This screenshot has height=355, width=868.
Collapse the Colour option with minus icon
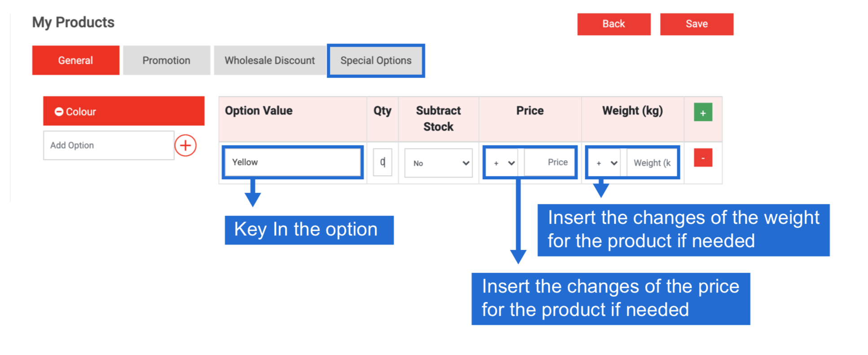click(59, 111)
